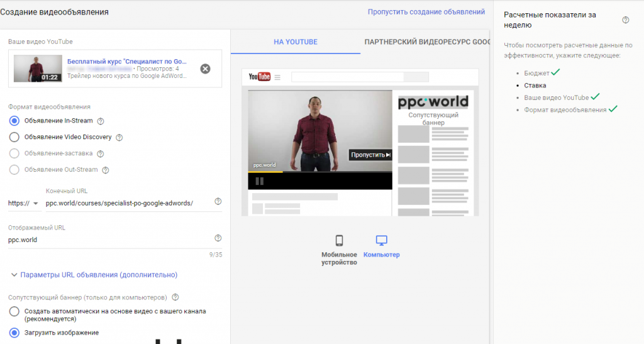644x344 pixels.
Task: Switch to ПАРТНЕРСКИЙ ВИДЕОРЕСУРС tab
Action: tap(427, 42)
